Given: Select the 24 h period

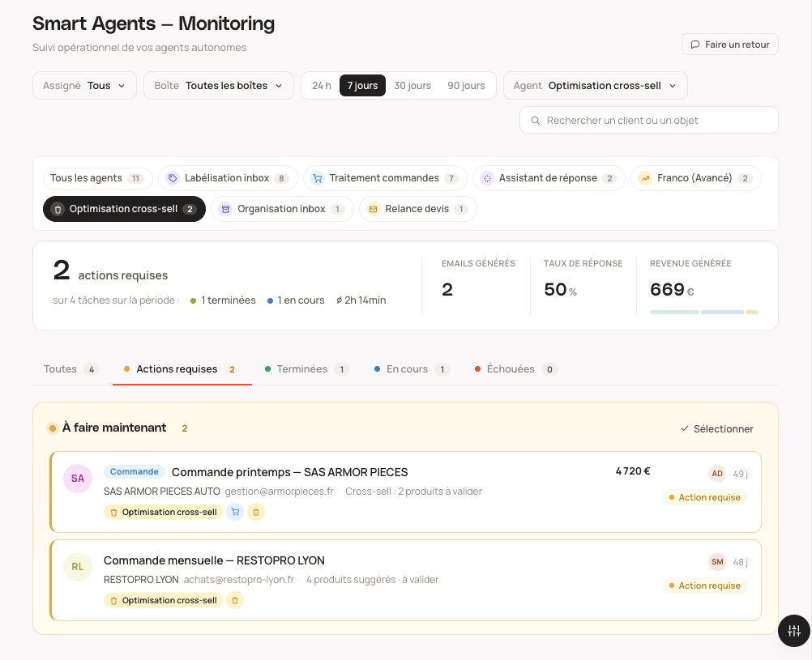Looking at the screenshot, I should click(x=321, y=85).
